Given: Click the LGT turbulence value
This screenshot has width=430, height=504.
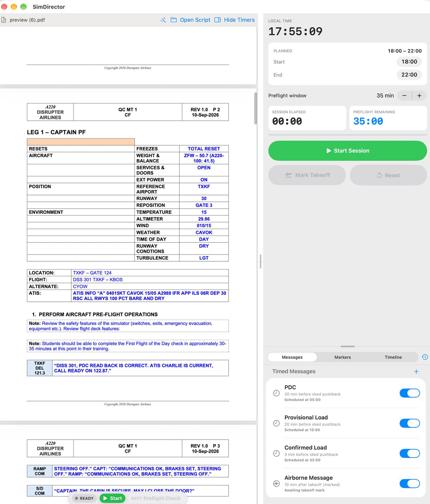Looking at the screenshot, I should (x=204, y=258).
